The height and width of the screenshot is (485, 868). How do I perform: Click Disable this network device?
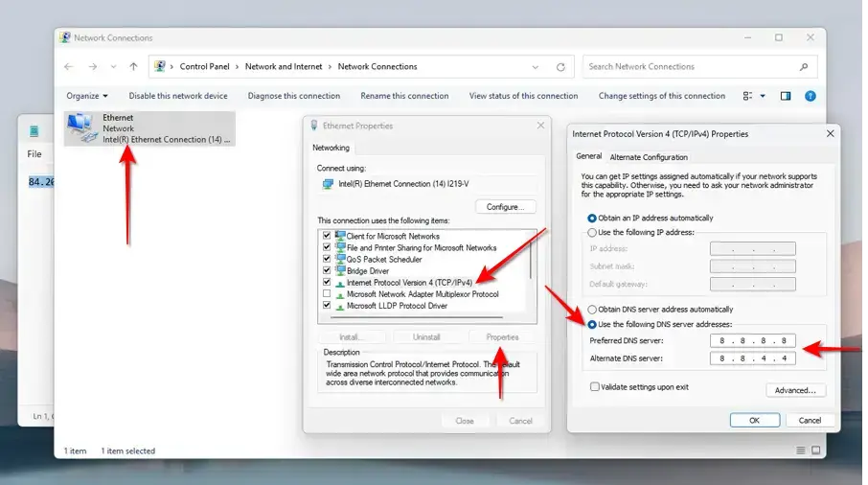pos(178,96)
